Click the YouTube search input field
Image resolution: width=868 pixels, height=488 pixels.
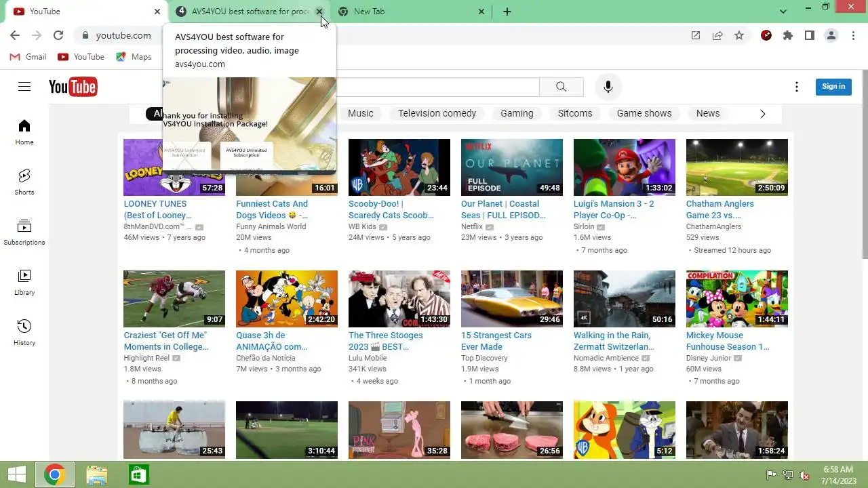437,87
